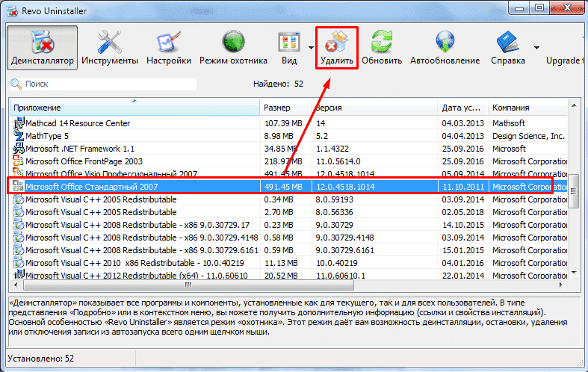Maximize the Revo Uninstaller window

539,8
